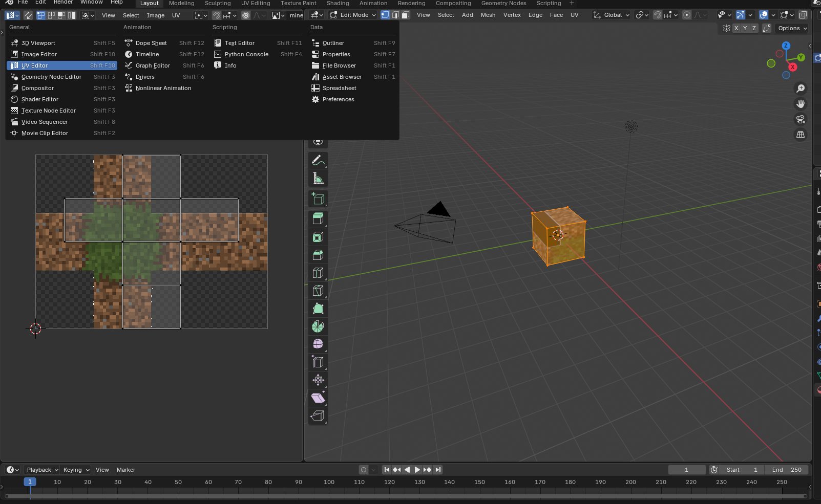
Task: Select the Add Cube tool
Action: pos(318,199)
